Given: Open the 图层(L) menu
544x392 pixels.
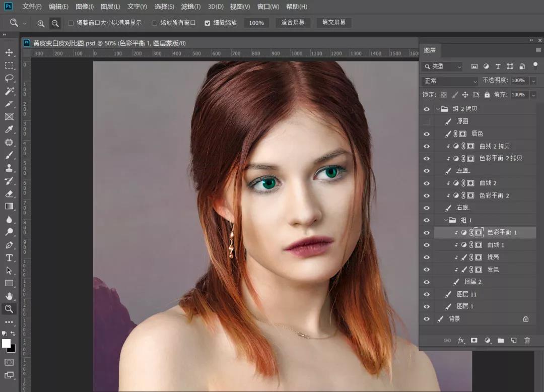Looking at the screenshot, I should point(110,7).
